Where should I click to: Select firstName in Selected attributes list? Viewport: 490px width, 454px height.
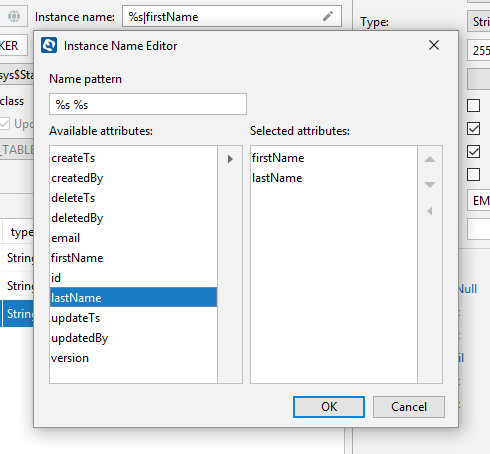(x=334, y=158)
